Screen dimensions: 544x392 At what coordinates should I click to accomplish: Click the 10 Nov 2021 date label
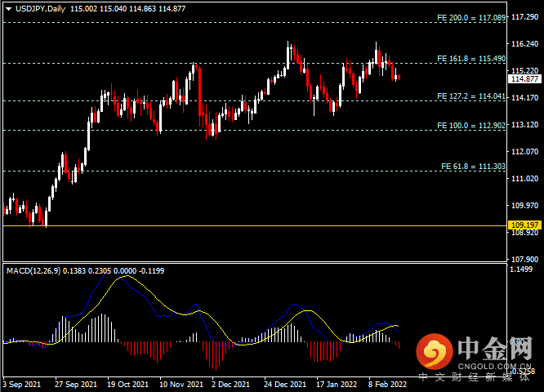coord(181,385)
